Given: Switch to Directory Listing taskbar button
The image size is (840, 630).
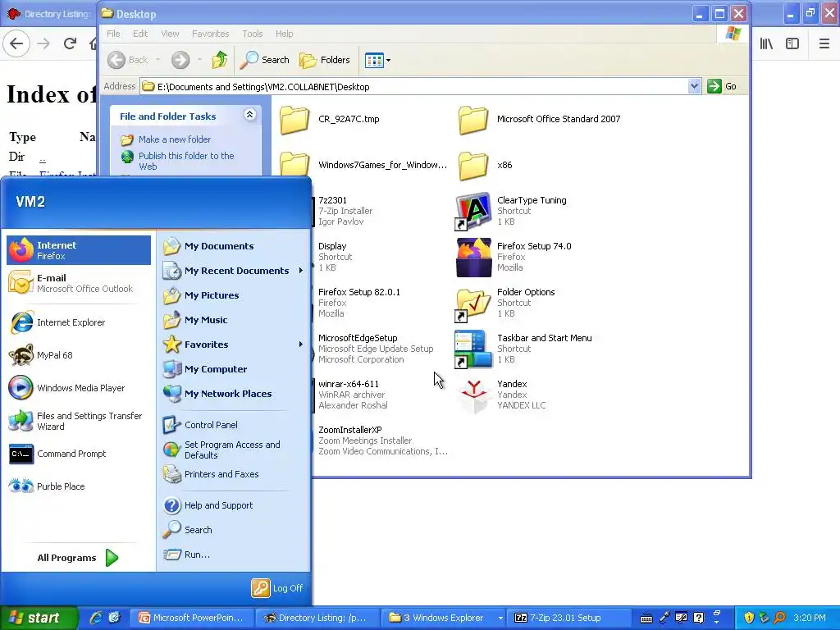Looking at the screenshot, I should pyautogui.click(x=317, y=618).
